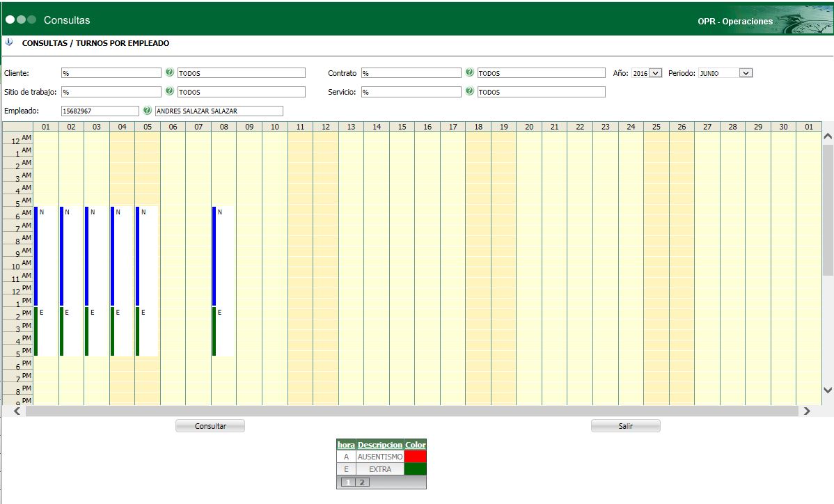The image size is (834, 504).
Task: Click day 11 column header
Action: click(x=301, y=127)
